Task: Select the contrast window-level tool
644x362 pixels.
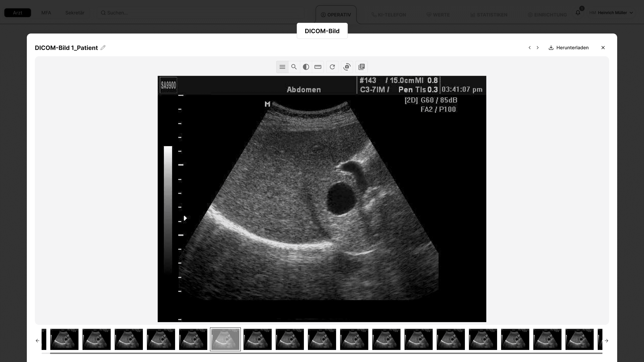Action: tap(306, 67)
